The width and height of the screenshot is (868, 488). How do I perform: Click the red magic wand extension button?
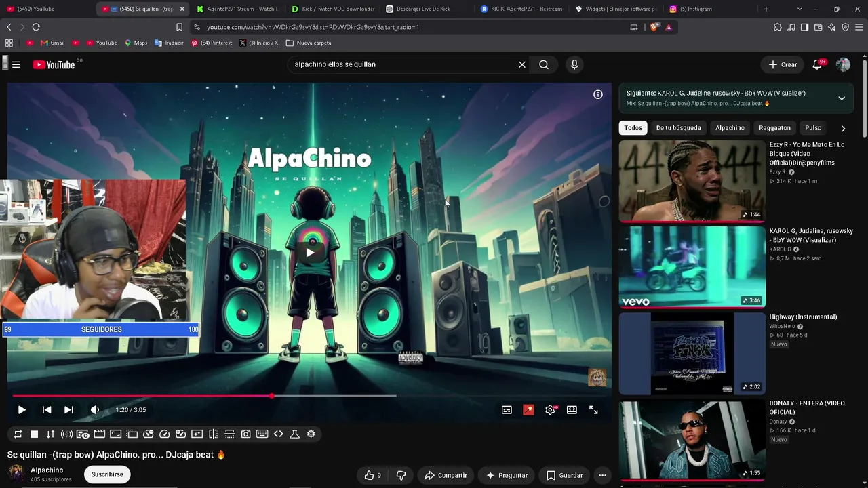(528, 410)
